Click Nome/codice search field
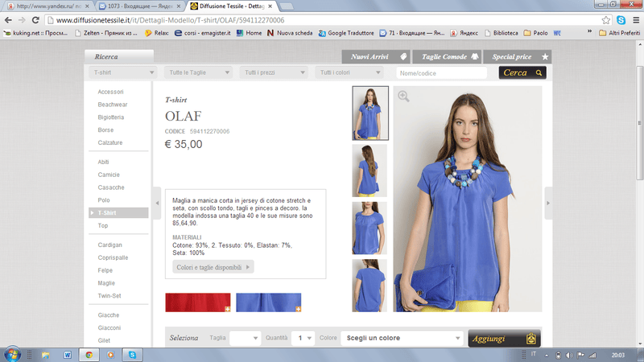This screenshot has height=362, width=644. click(x=441, y=73)
